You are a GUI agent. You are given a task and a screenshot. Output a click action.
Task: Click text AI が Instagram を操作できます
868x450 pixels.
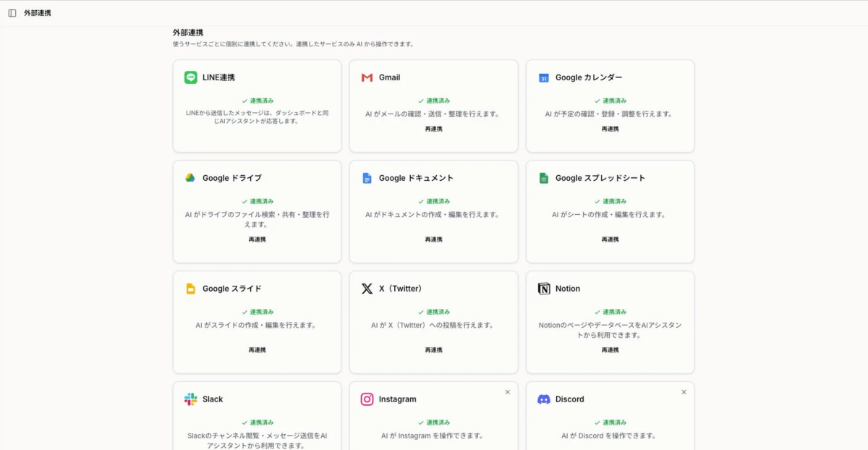point(434,436)
